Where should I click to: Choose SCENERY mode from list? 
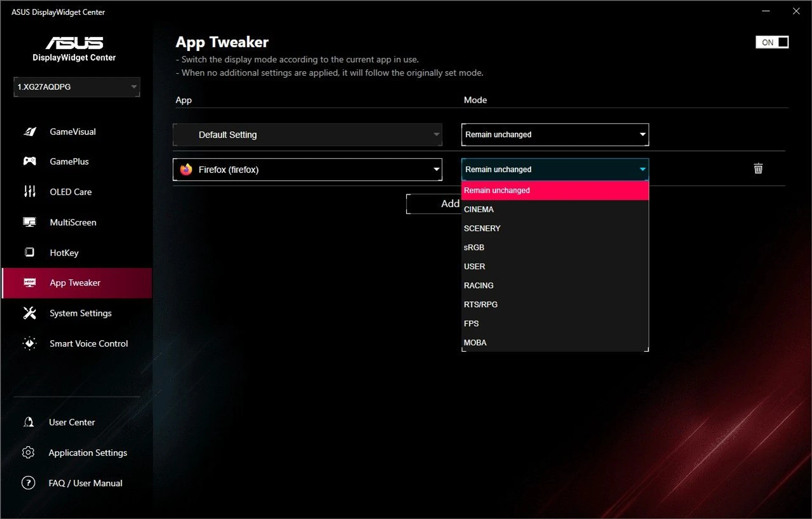(x=555, y=228)
